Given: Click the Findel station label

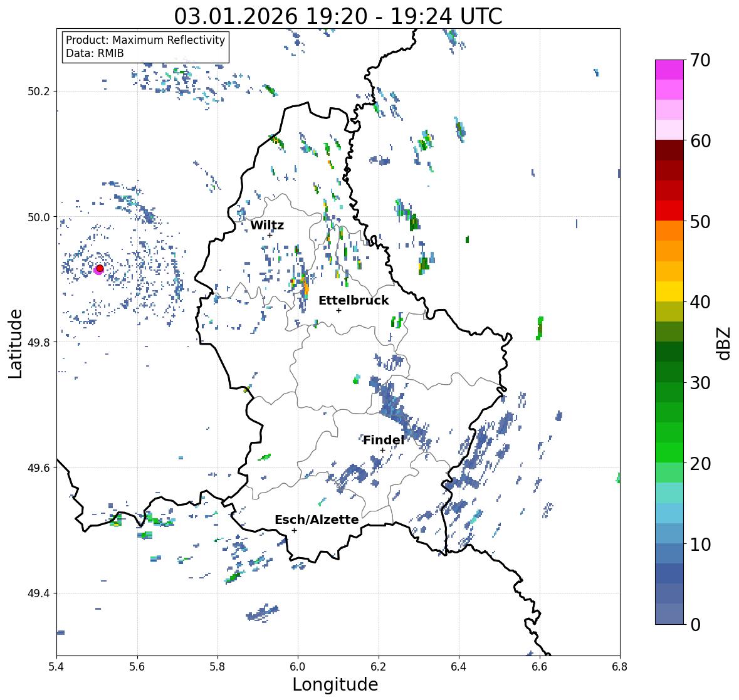Looking at the screenshot, I should (x=383, y=440).
